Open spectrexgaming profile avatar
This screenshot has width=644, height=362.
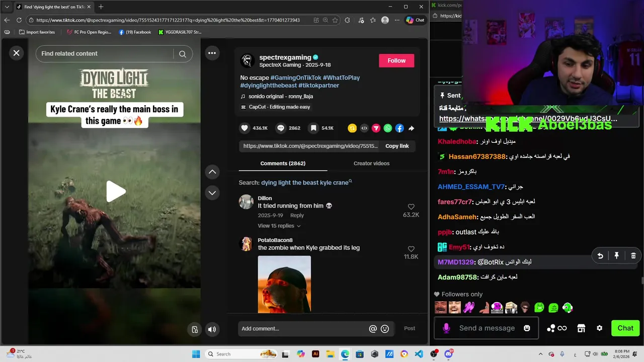pyautogui.click(x=247, y=61)
